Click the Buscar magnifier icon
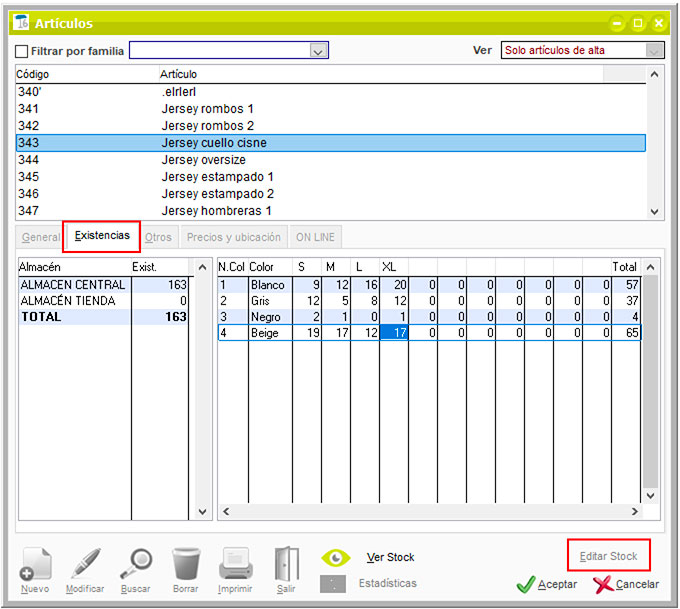 pyautogui.click(x=136, y=563)
